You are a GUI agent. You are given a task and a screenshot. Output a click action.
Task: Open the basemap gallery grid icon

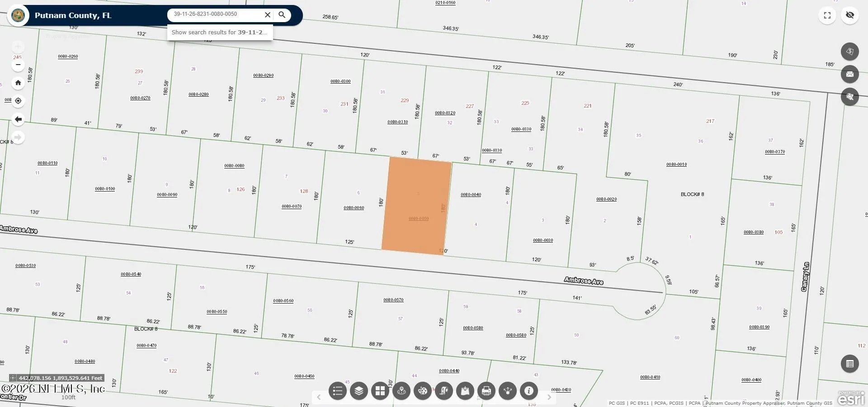380,391
